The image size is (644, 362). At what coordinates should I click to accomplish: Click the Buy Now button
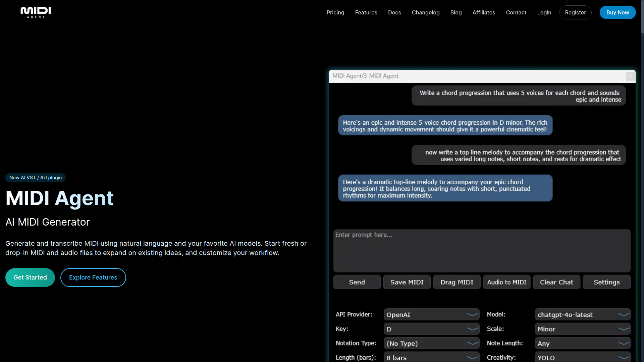click(617, 12)
